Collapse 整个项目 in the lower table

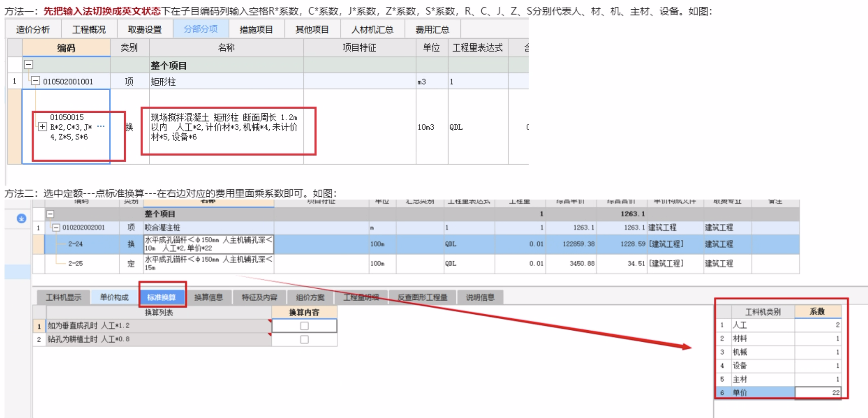pos(50,214)
